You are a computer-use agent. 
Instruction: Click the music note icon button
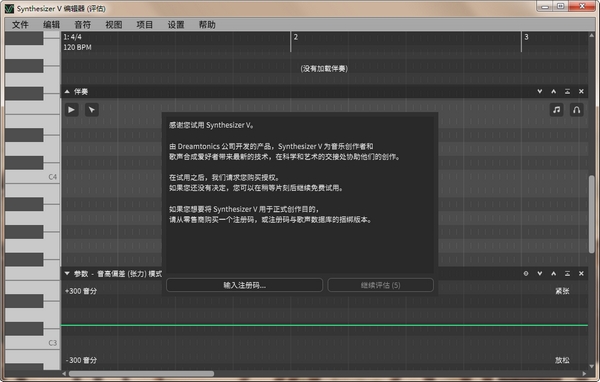coord(556,110)
